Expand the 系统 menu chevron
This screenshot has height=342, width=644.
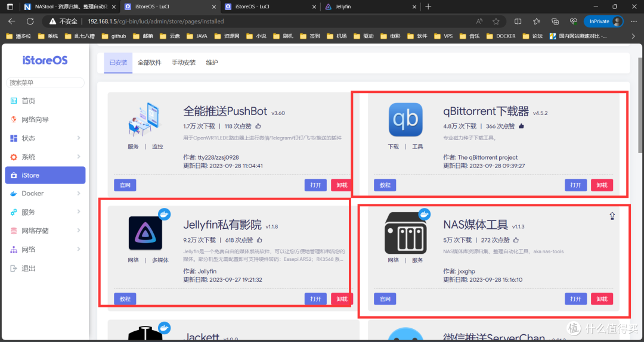(x=79, y=157)
